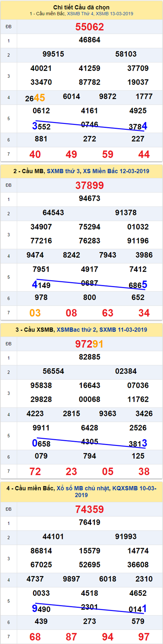Image resolution: width=163 pixels, height=644 pixels.
Task: Open the SXMB 11-03-2019 link
Action: 123,330
